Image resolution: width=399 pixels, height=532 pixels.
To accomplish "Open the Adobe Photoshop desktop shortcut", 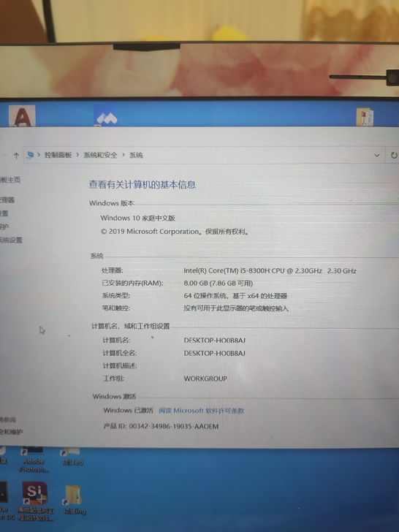I will coord(34,460).
